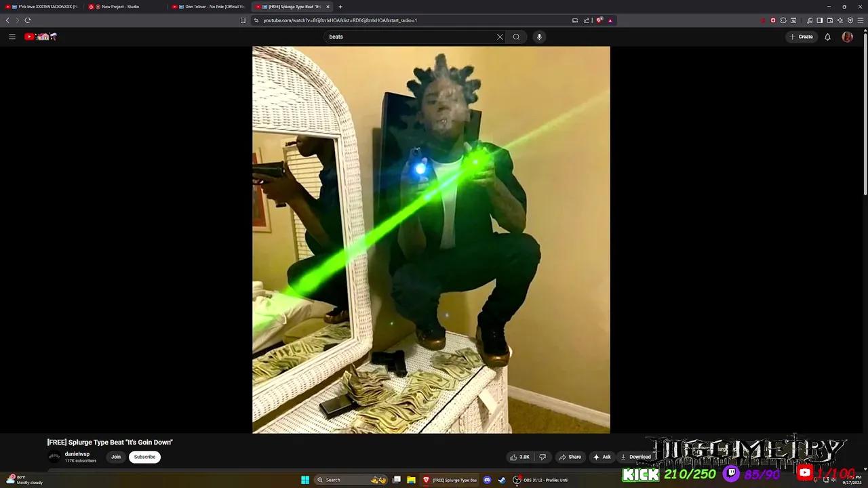Screen dimensions: 868x488
Task: Open the weather widget showing Mostly cloudy
Action: pos(25,480)
